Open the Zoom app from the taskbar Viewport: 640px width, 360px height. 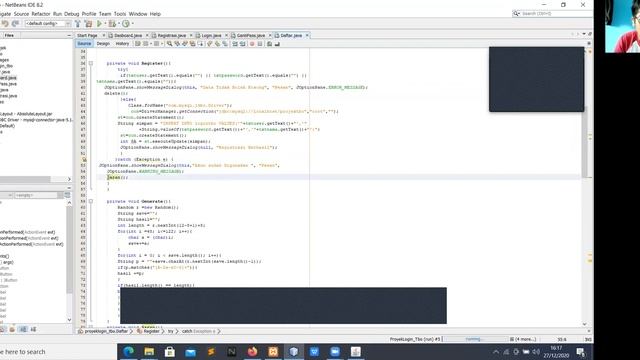[335, 351]
